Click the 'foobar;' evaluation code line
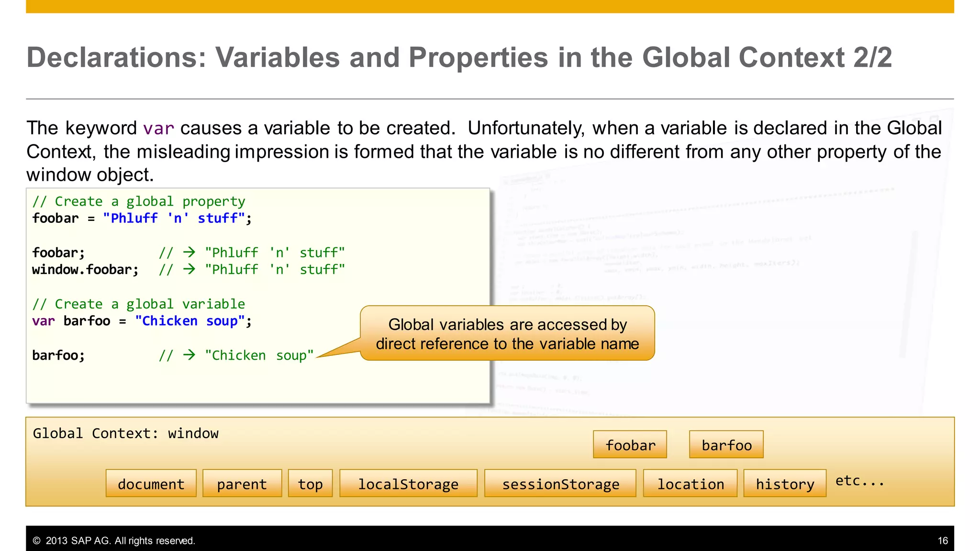Image resolution: width=980 pixels, height=551 pixels. pyautogui.click(x=189, y=253)
